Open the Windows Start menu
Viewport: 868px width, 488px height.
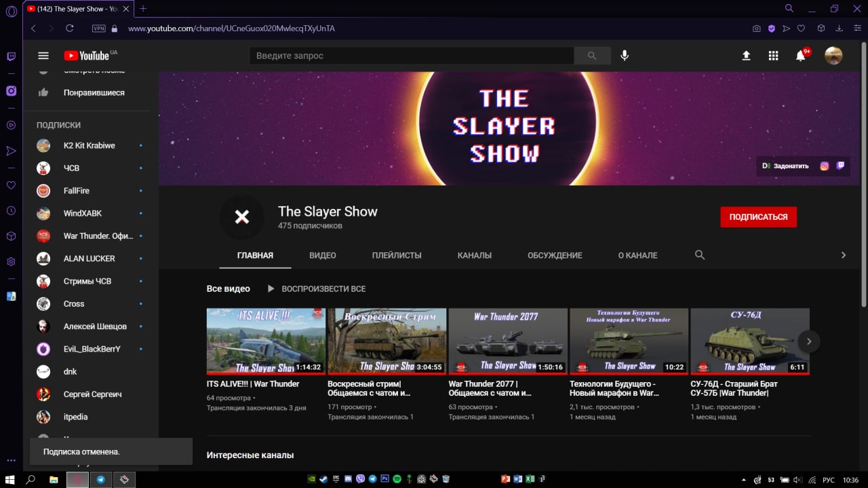pyautogui.click(x=10, y=480)
